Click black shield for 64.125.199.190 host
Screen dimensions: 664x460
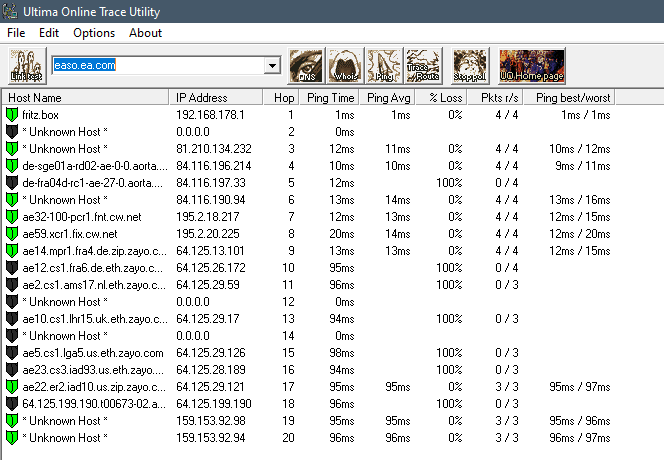click(x=12, y=404)
